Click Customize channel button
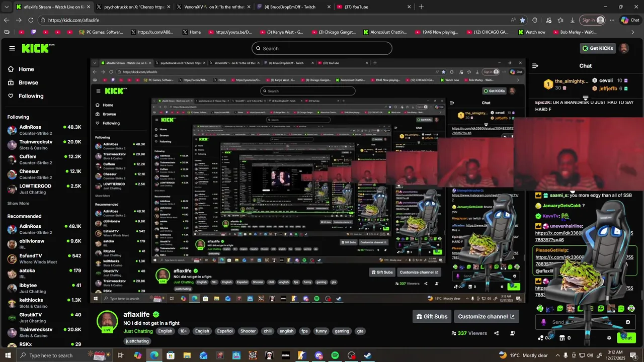The image size is (644, 362). 487,316
